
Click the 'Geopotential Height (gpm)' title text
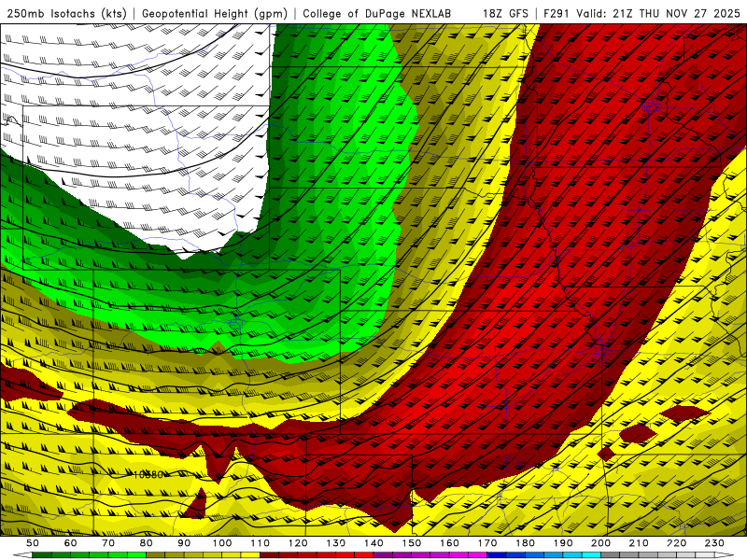coord(215,13)
